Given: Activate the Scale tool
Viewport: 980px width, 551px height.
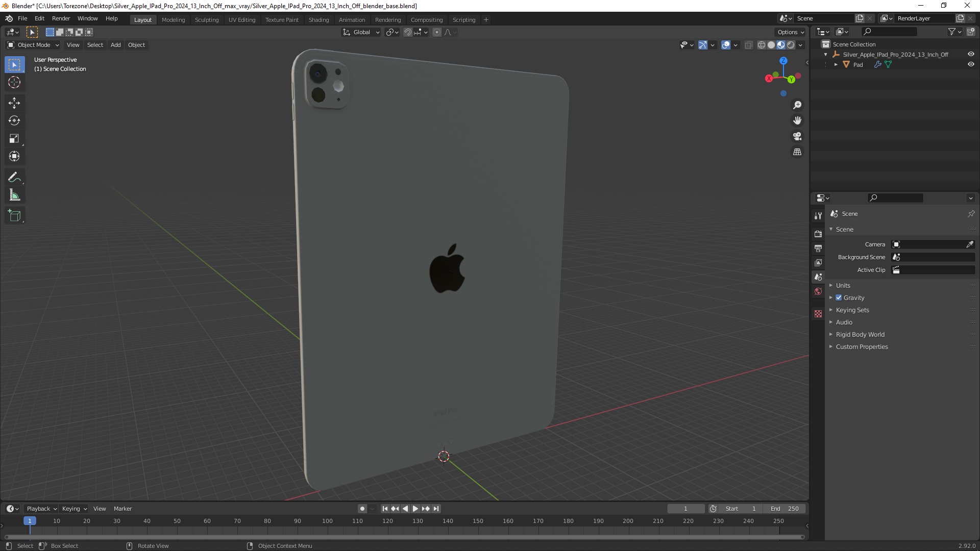Looking at the screenshot, I should pos(14,139).
